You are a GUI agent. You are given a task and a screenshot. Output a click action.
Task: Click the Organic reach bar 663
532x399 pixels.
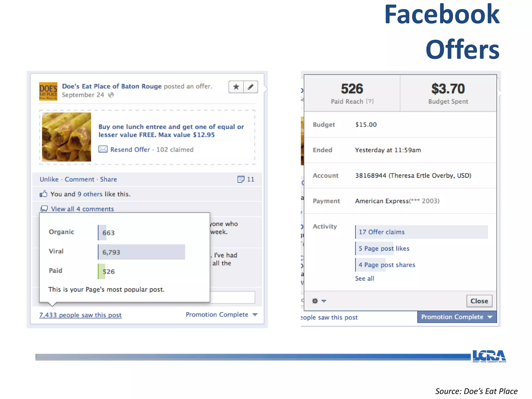[x=102, y=232]
